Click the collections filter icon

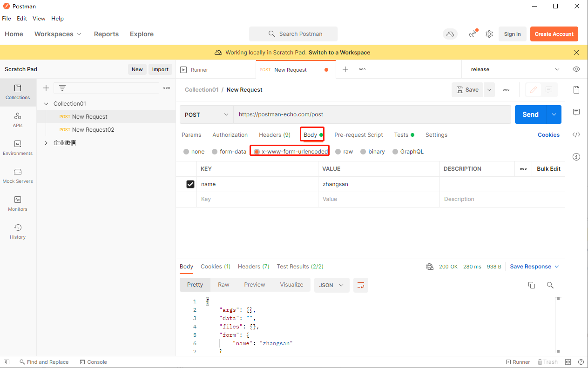tap(62, 88)
